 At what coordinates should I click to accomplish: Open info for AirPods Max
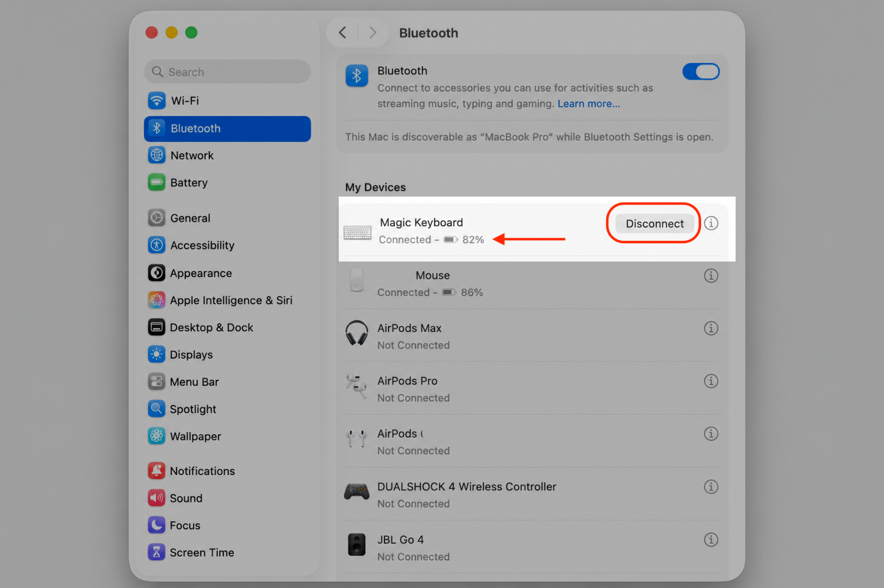tap(711, 328)
